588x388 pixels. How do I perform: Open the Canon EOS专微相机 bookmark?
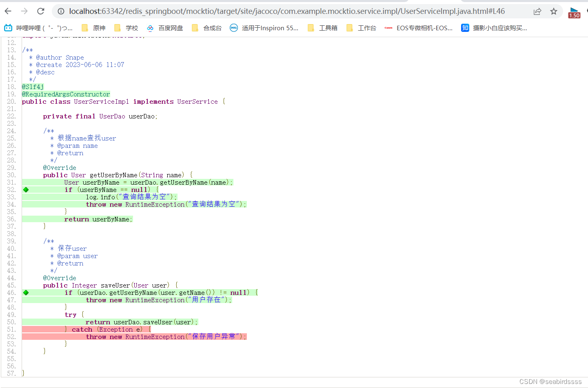(419, 28)
